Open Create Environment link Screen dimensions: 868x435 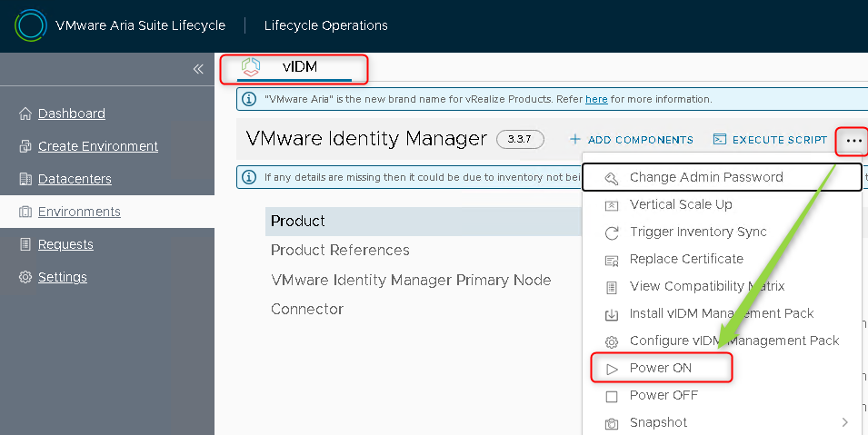pos(98,146)
